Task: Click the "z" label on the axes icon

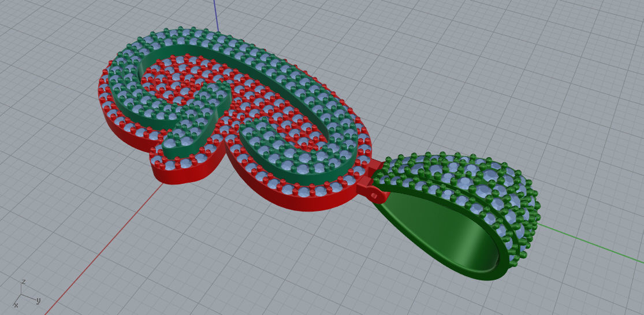Action: (24, 281)
